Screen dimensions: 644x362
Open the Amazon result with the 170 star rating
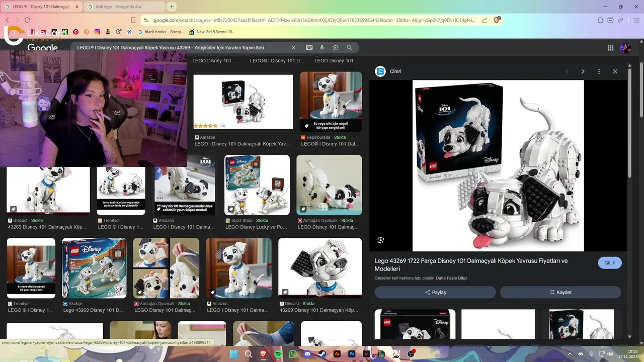pos(243,103)
